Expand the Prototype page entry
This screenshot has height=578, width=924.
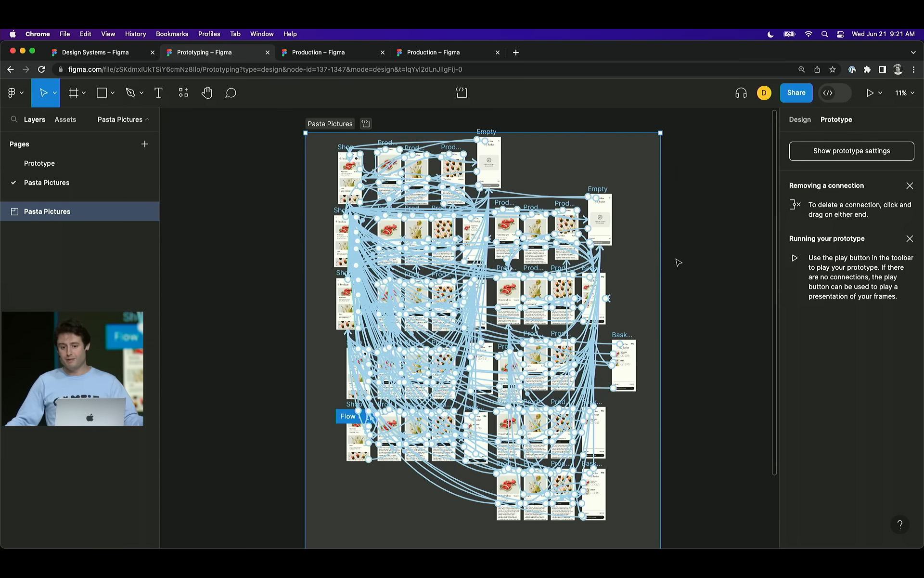[39, 163]
